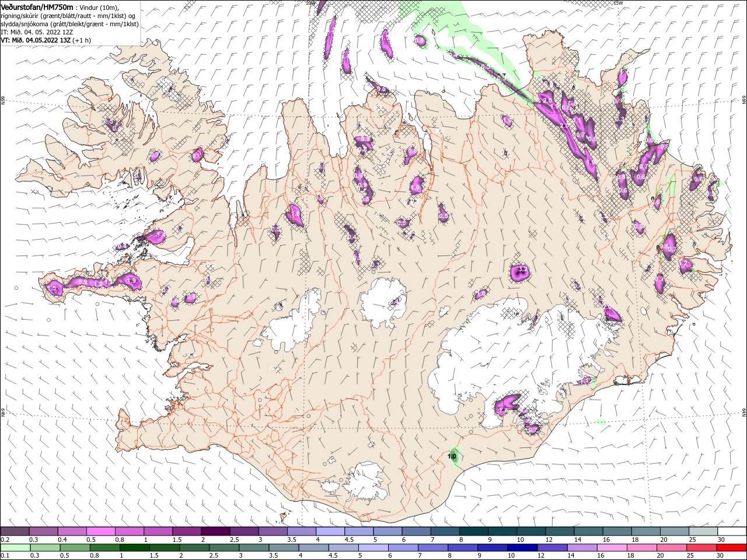Pick the bright red swatch ending the bottom legend row

(732, 548)
